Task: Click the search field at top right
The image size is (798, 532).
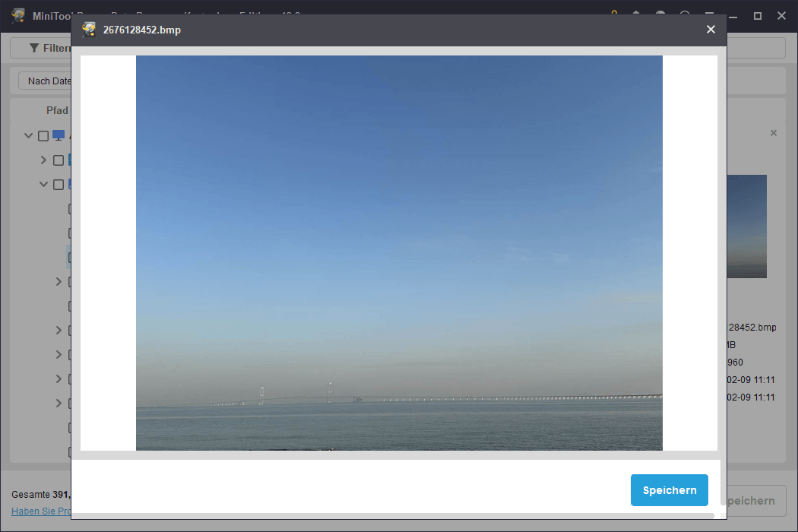Action: 756,48
